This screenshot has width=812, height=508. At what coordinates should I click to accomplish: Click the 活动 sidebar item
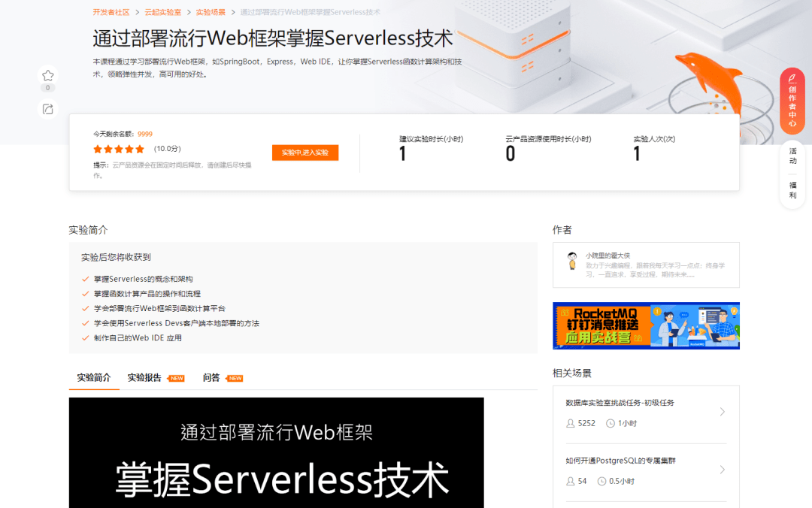(792, 156)
